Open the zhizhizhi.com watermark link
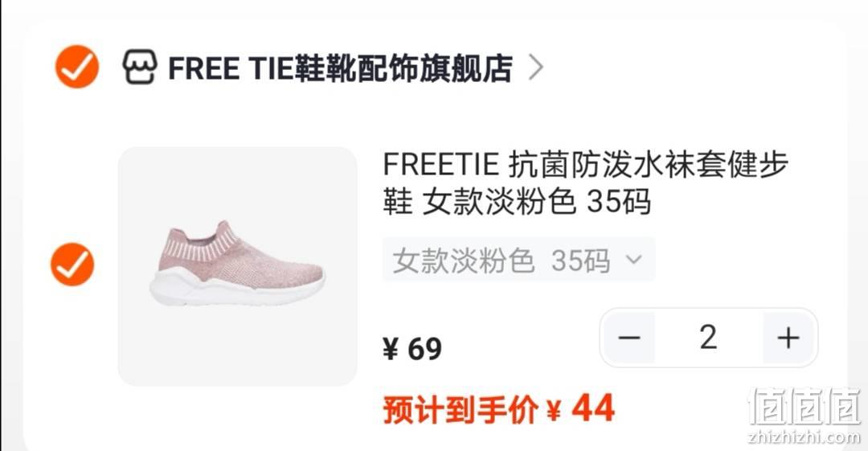 point(805,437)
